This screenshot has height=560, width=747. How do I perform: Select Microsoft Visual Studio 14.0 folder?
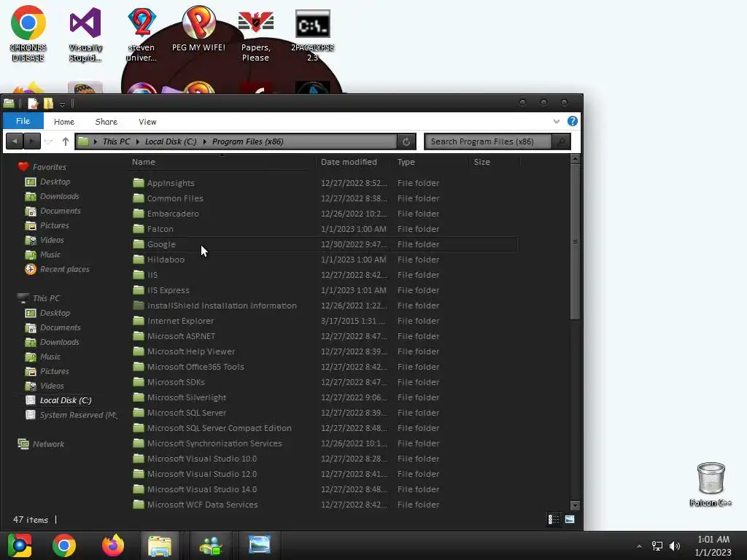[324, 489]
